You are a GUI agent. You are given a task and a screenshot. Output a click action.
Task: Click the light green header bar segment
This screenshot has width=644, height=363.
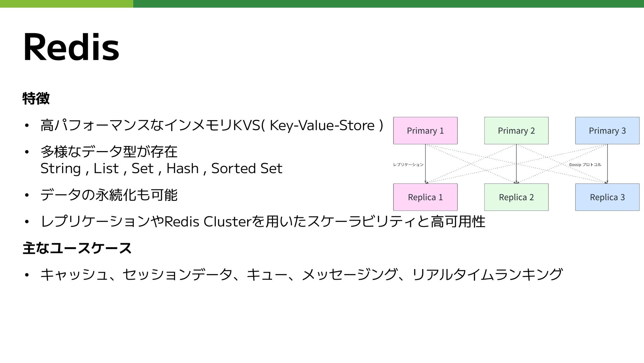66,4
